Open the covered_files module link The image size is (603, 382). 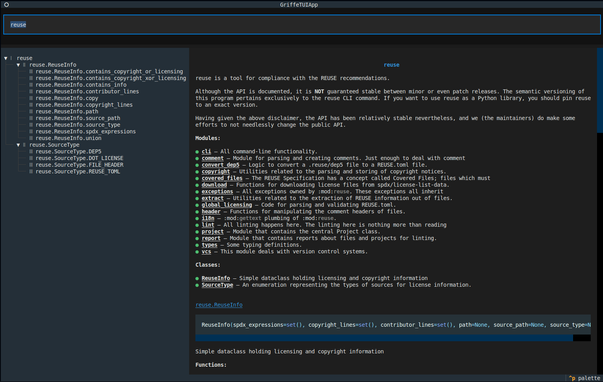pyautogui.click(x=222, y=178)
